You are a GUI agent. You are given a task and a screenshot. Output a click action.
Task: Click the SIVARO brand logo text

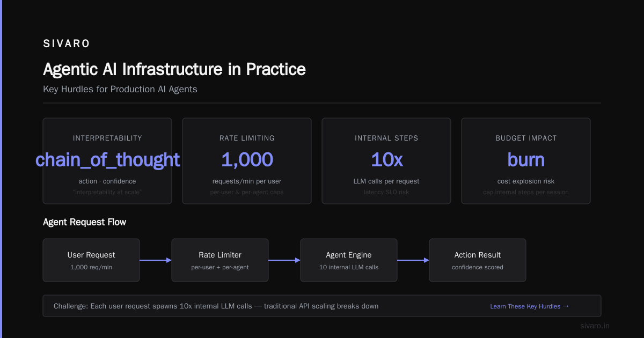(x=67, y=43)
